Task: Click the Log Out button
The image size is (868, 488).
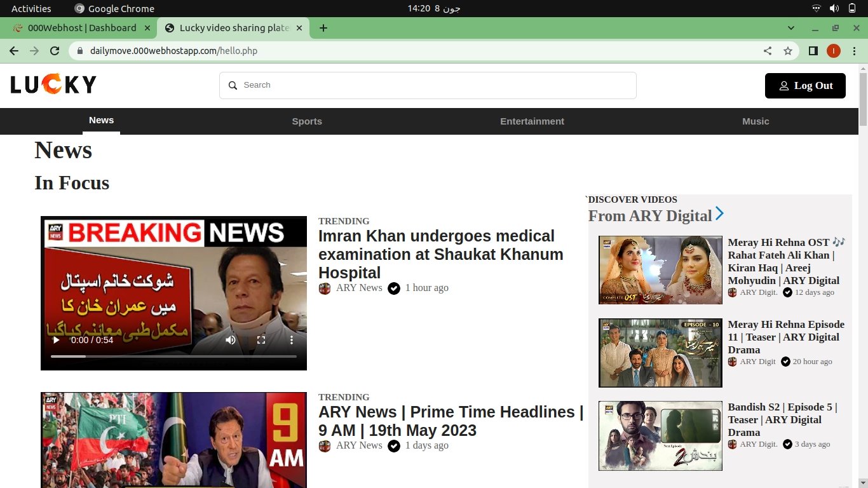Action: pyautogui.click(x=805, y=86)
